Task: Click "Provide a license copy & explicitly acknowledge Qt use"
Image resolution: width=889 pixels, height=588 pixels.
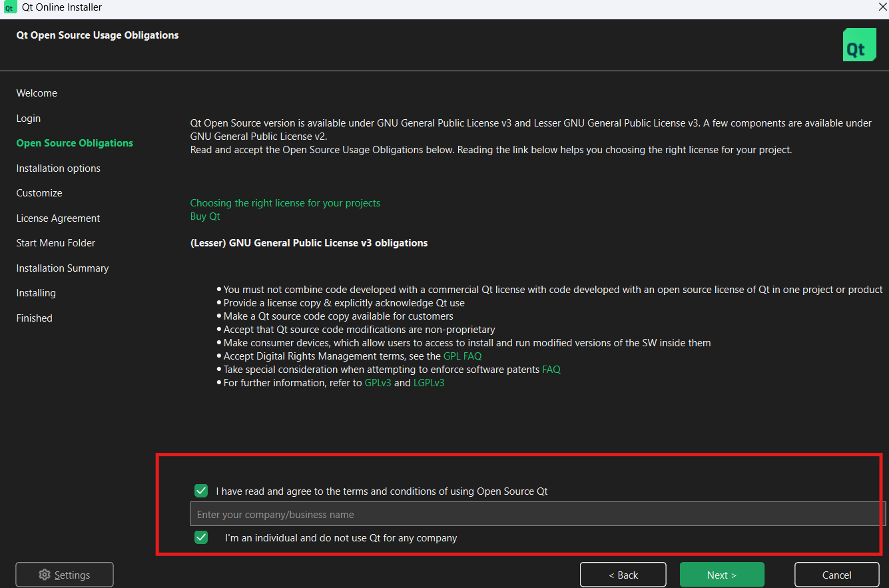Action: (344, 303)
